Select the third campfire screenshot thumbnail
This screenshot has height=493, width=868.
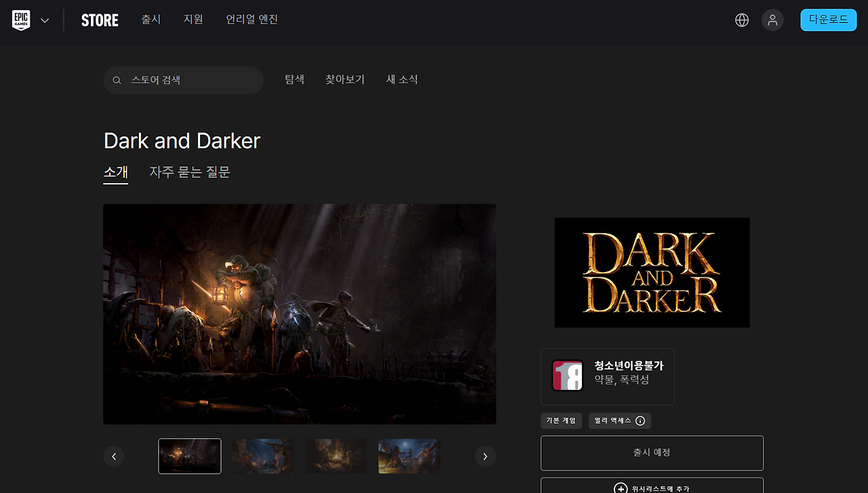click(x=336, y=456)
